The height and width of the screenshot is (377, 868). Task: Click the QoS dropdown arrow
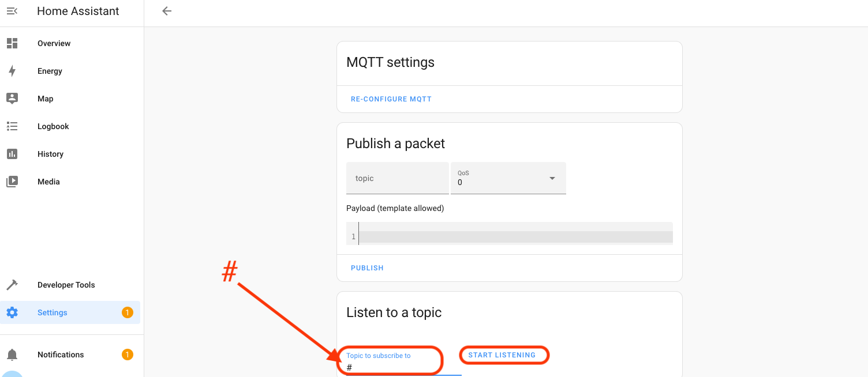552,178
